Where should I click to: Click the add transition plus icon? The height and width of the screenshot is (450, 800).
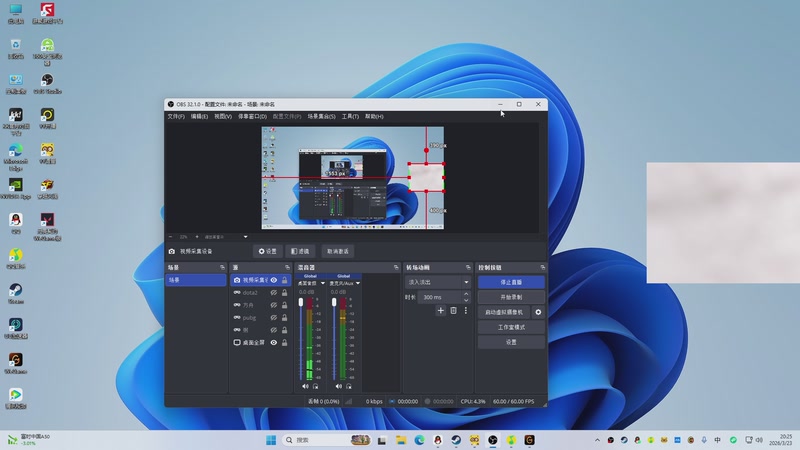[x=441, y=311]
